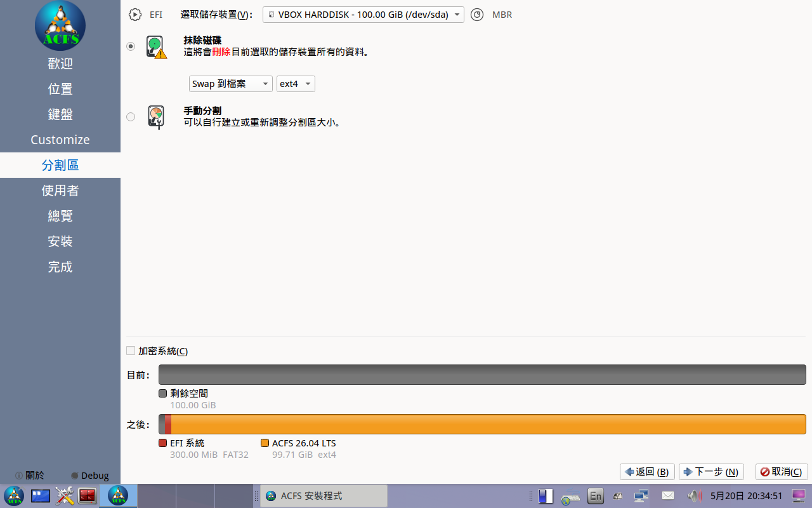Select the 手動分割 manual partitioning option
The height and width of the screenshot is (508, 812).
(131, 117)
